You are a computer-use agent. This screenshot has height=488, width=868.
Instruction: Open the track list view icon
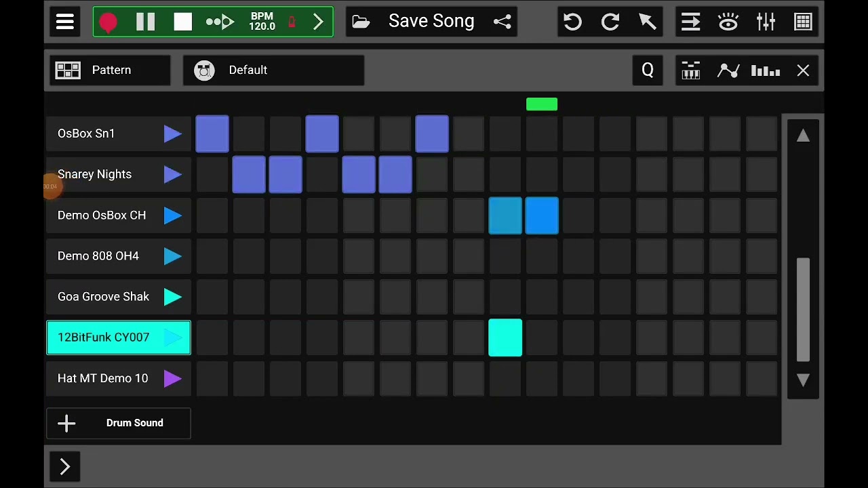[690, 22]
